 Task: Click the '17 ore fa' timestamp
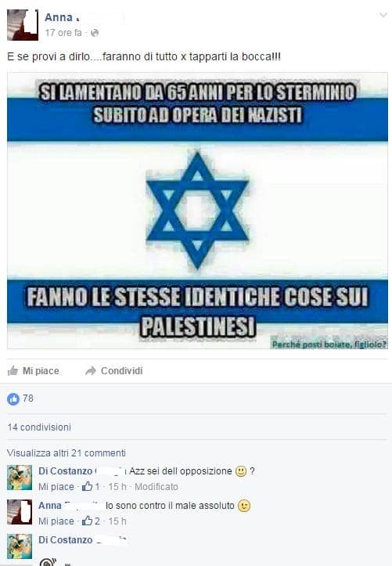63,33
